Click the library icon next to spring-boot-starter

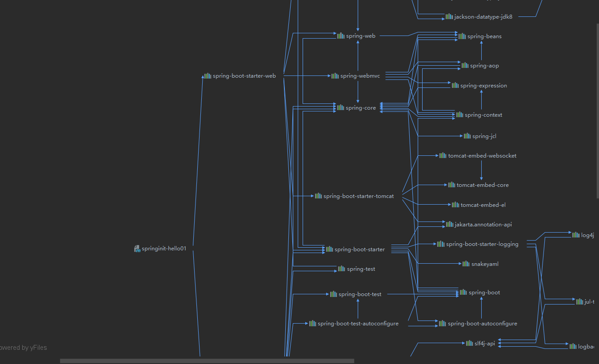329,249
